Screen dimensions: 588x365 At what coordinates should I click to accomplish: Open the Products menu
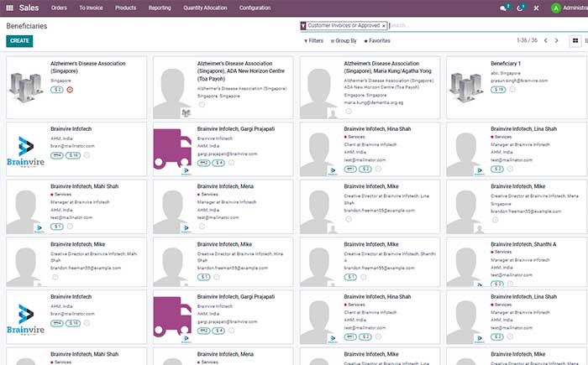[x=126, y=8]
